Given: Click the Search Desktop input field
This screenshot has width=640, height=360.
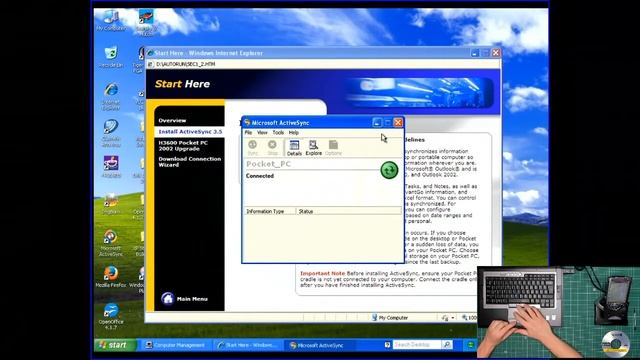Looking at the screenshot, I should coord(416,345).
